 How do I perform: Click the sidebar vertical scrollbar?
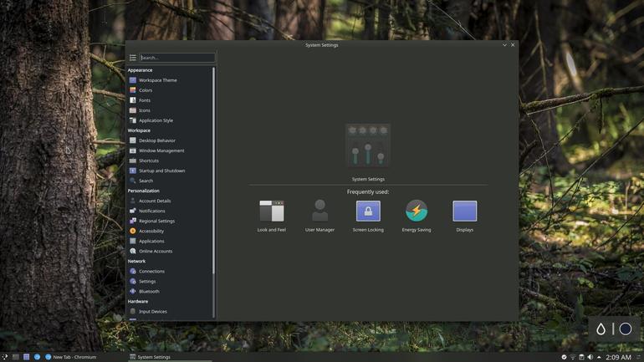point(213,171)
